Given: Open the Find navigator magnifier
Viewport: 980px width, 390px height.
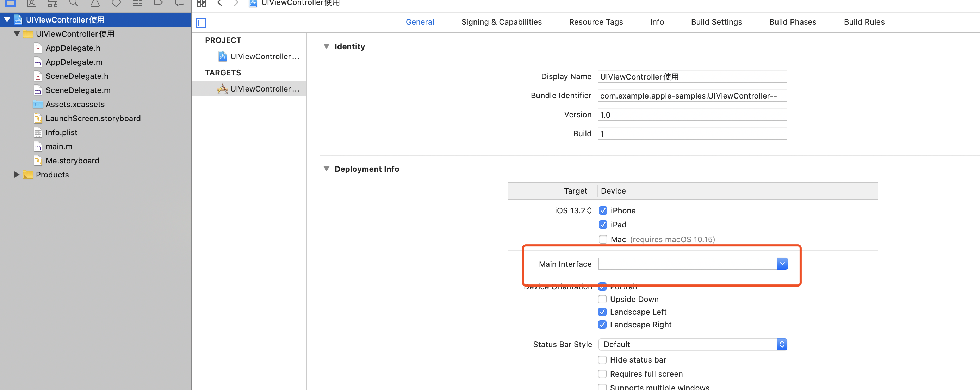Looking at the screenshot, I should 74,3.
